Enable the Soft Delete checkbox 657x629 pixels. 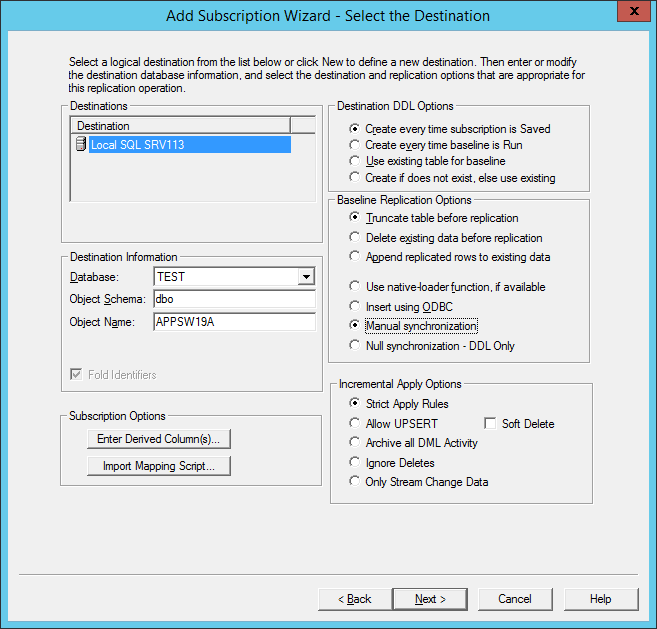[x=490, y=424]
